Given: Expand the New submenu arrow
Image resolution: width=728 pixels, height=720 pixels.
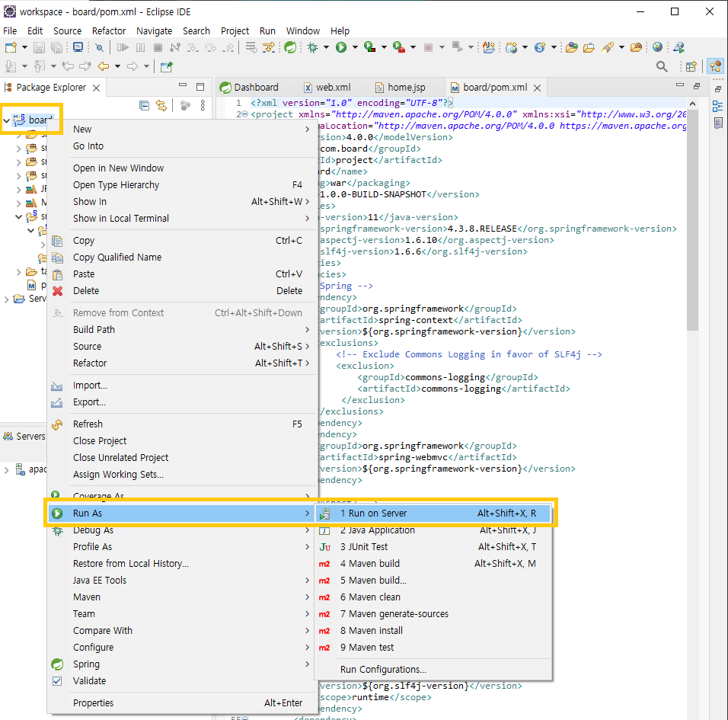Looking at the screenshot, I should pyautogui.click(x=308, y=129).
